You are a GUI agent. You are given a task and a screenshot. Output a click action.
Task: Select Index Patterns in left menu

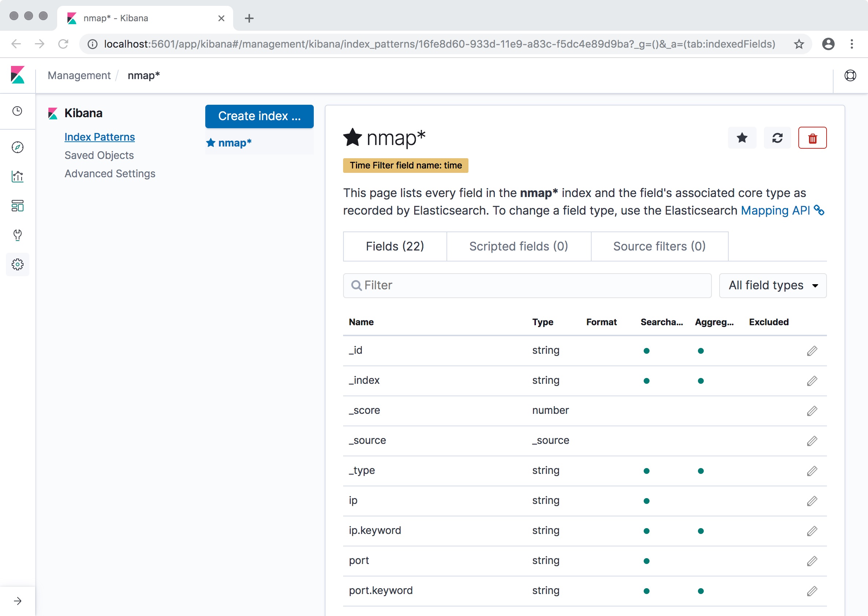point(99,137)
